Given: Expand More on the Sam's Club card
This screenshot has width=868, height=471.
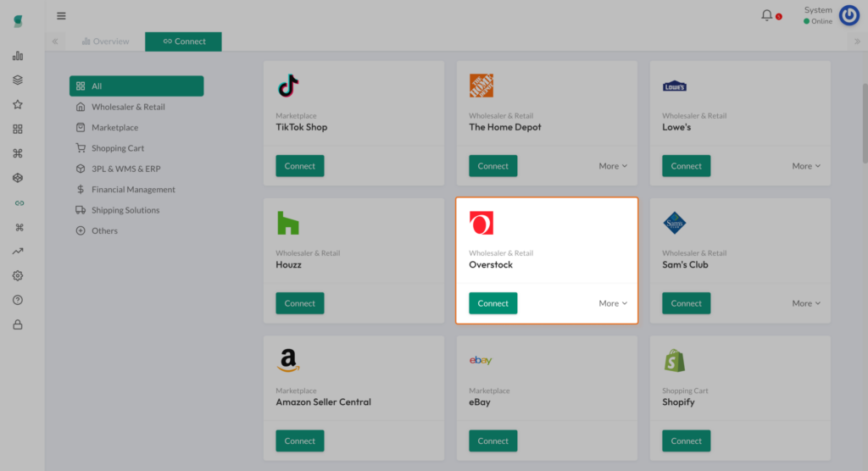Looking at the screenshot, I should [x=806, y=303].
